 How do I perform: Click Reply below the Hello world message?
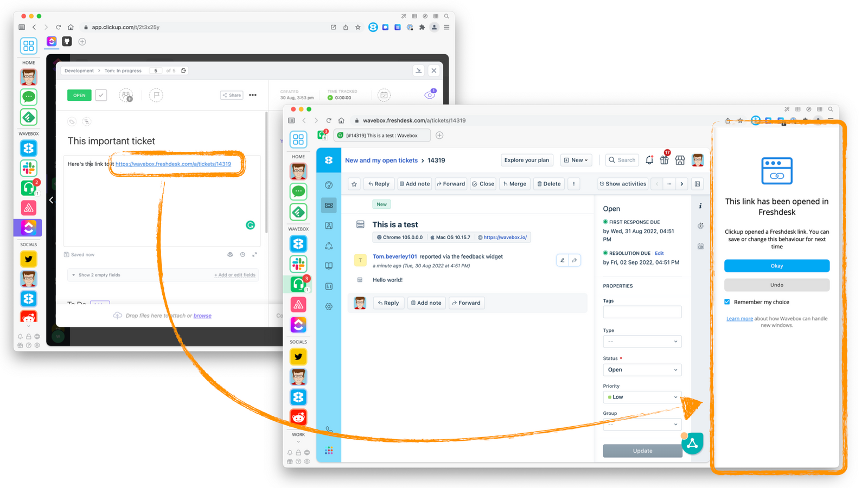point(388,303)
